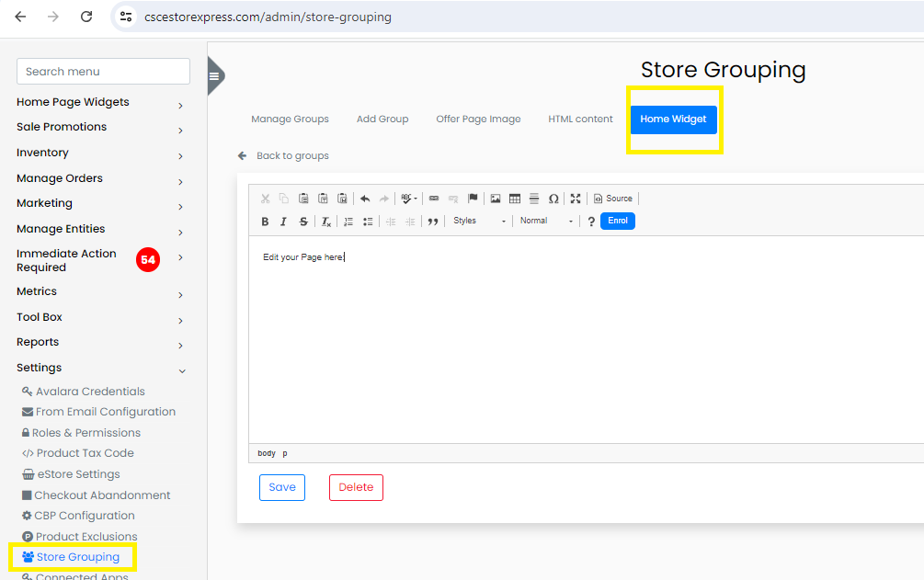
Task: Switch the editor to Source view
Action: pos(613,198)
